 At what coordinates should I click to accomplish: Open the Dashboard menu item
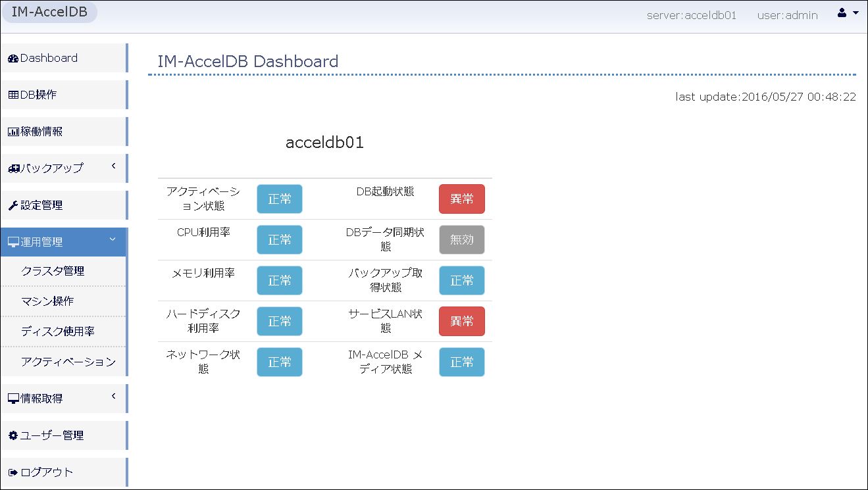point(63,58)
